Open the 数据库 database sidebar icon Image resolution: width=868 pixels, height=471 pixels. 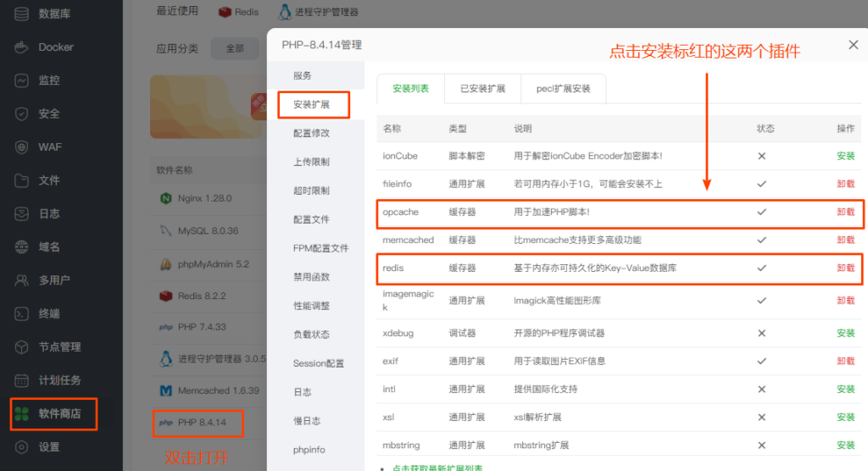21,14
